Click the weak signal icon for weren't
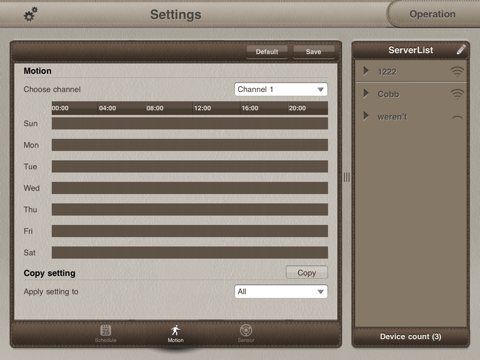 click(457, 117)
